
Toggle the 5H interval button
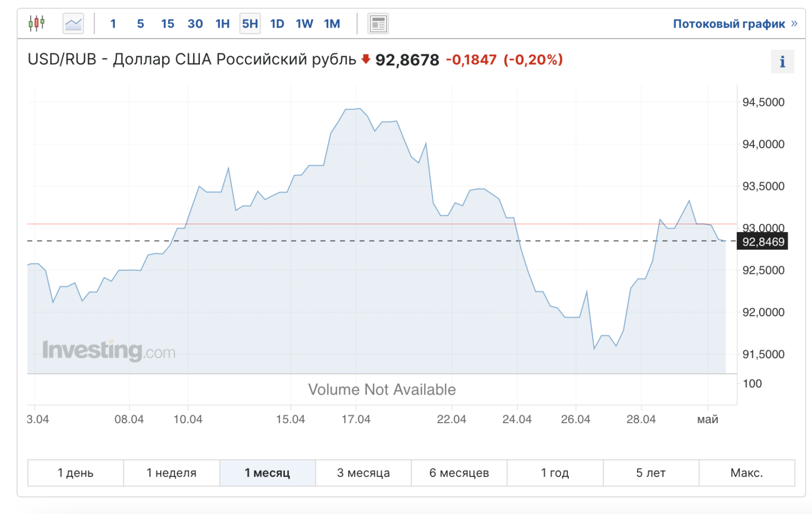pyautogui.click(x=250, y=24)
